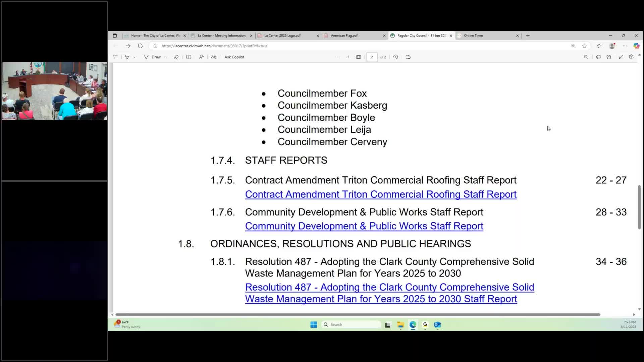Expand the Highlight options dropdown arrow
This screenshot has height=362, width=644.
coord(135,57)
